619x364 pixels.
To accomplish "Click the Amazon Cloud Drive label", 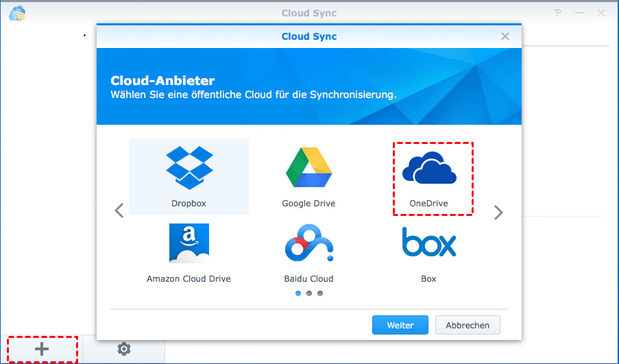I will click(x=189, y=279).
